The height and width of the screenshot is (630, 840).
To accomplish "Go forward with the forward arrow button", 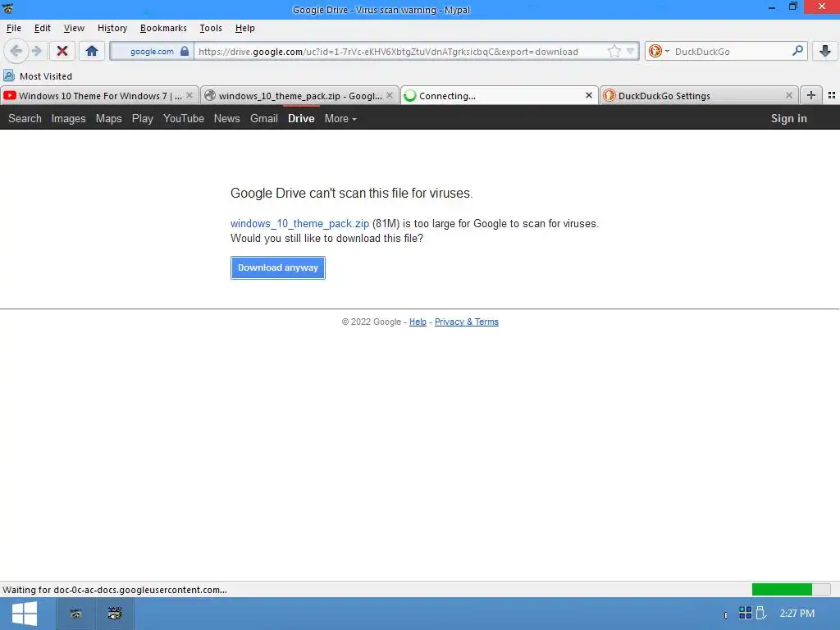I will [36, 52].
